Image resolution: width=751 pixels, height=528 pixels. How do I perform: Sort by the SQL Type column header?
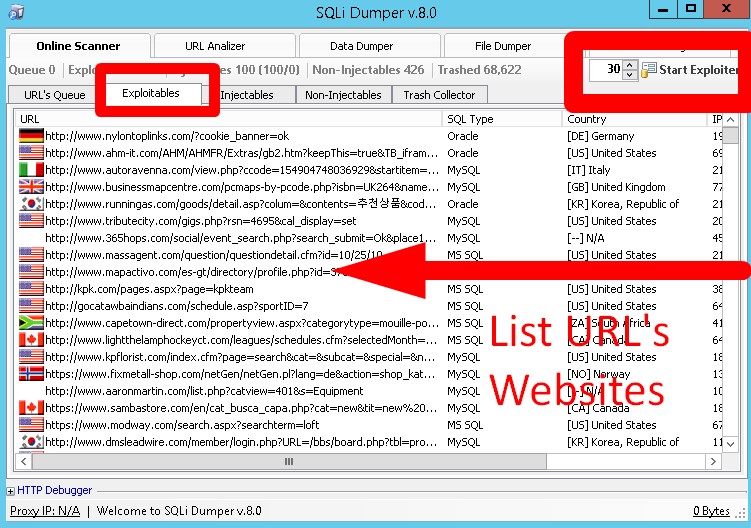click(x=502, y=119)
